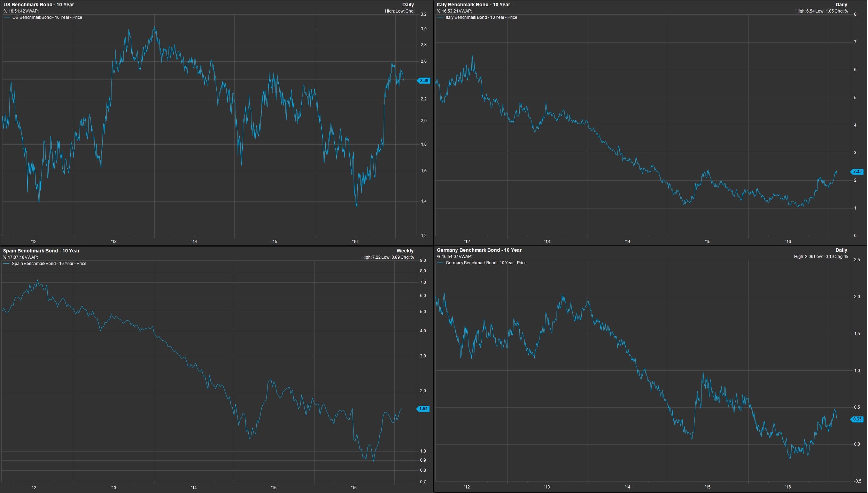The image size is (868, 493).
Task: Click the US chart 2.39 last-price tag
Action: [424, 81]
